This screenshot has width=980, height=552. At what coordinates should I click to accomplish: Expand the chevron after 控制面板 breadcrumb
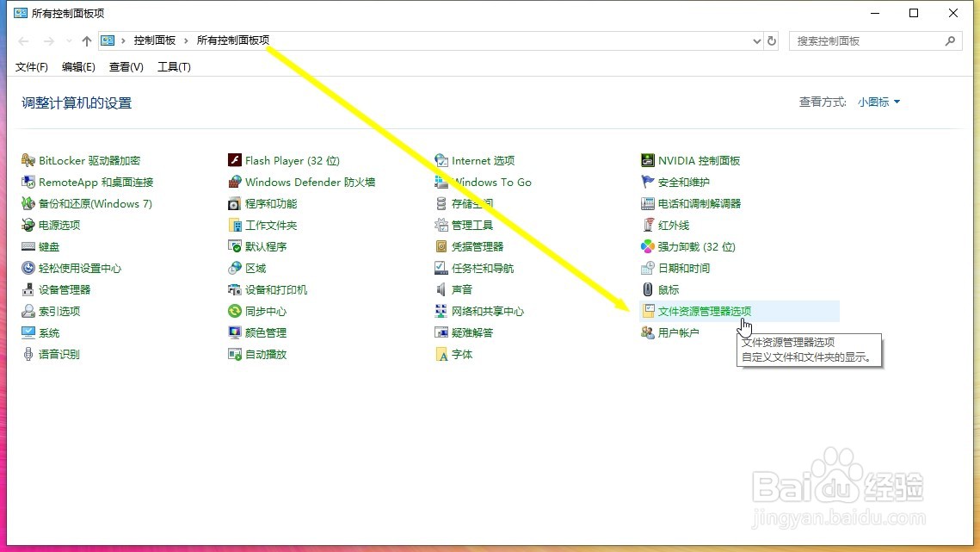[x=186, y=40]
